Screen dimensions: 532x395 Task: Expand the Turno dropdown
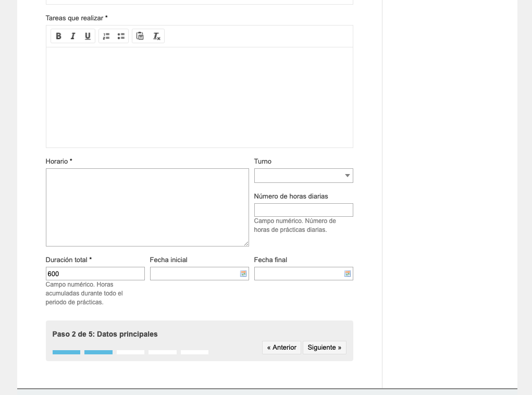[x=303, y=176]
